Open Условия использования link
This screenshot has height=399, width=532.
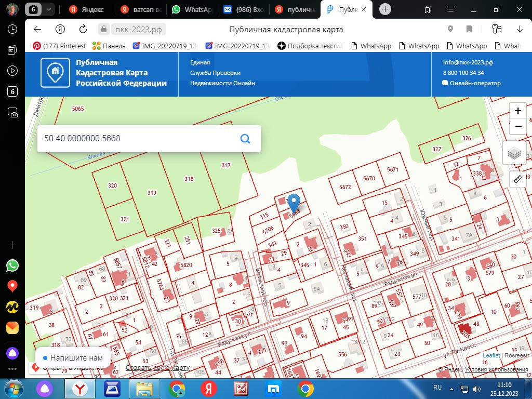pos(496,370)
